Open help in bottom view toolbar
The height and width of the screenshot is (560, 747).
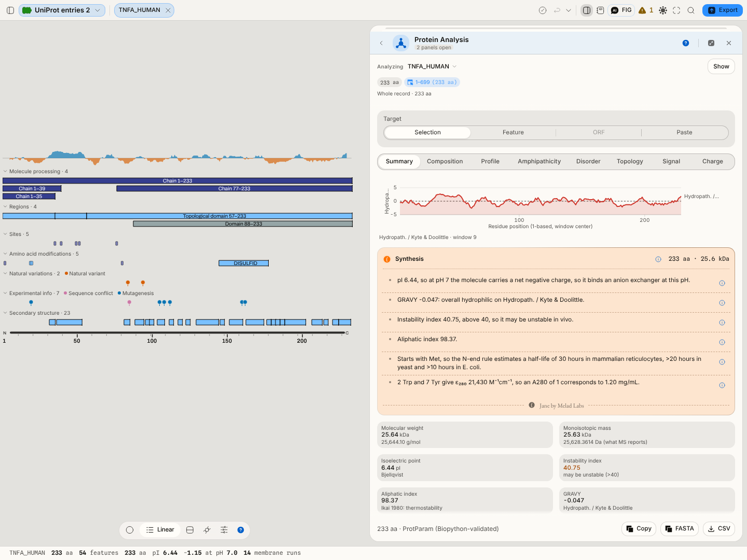click(241, 530)
